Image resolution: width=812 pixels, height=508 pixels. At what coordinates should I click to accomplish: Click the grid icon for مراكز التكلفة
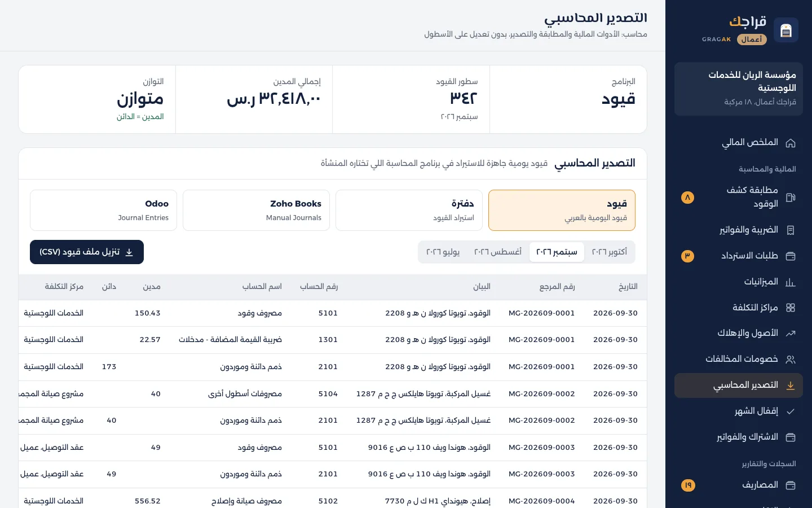click(x=791, y=308)
